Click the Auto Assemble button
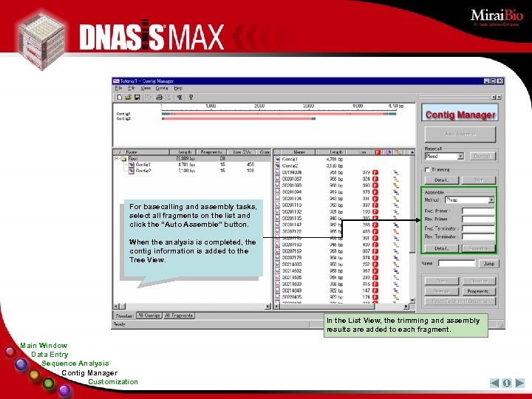The width and height of the screenshot is (532, 399). [x=460, y=134]
